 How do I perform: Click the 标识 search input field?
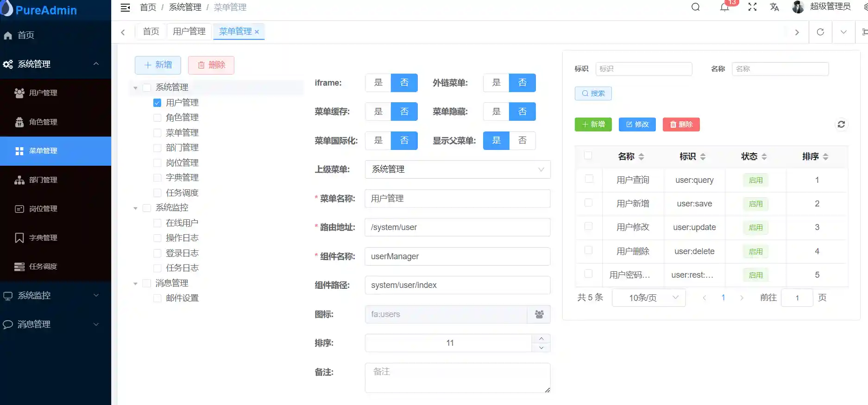(x=643, y=69)
